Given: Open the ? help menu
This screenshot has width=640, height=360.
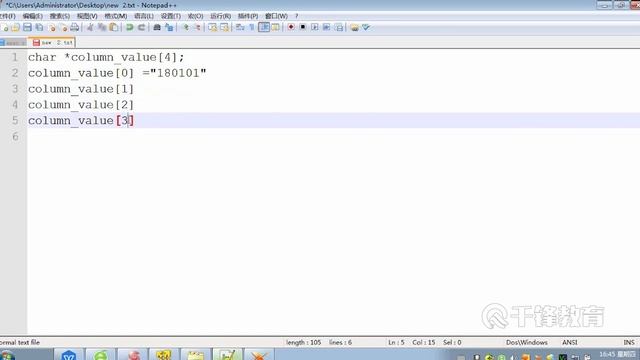Looking at the screenshot, I should tap(297, 16).
